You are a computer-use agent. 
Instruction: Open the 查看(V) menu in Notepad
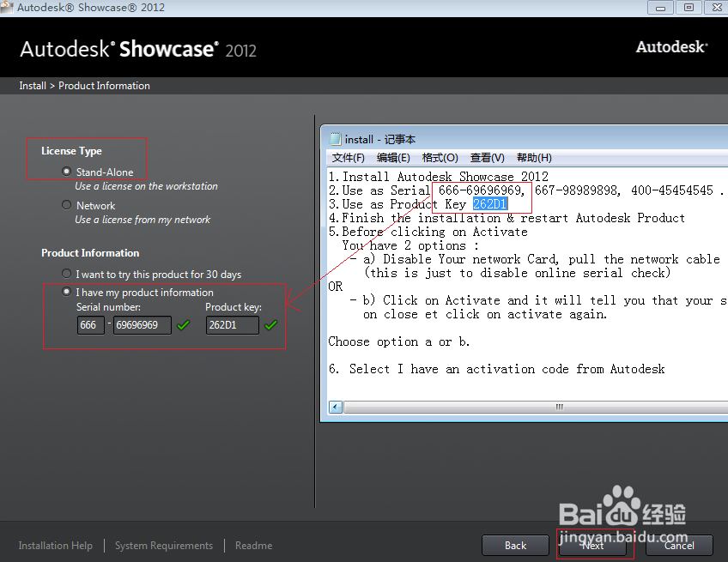pos(487,158)
